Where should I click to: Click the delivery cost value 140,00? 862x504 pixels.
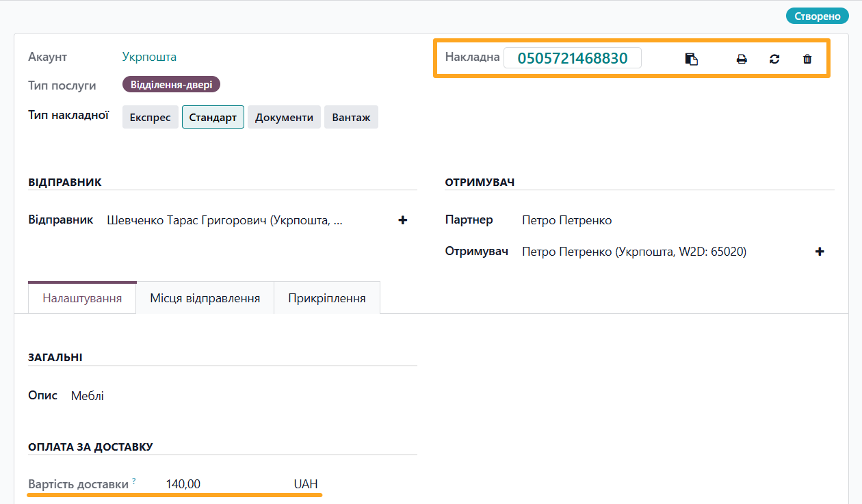183,484
